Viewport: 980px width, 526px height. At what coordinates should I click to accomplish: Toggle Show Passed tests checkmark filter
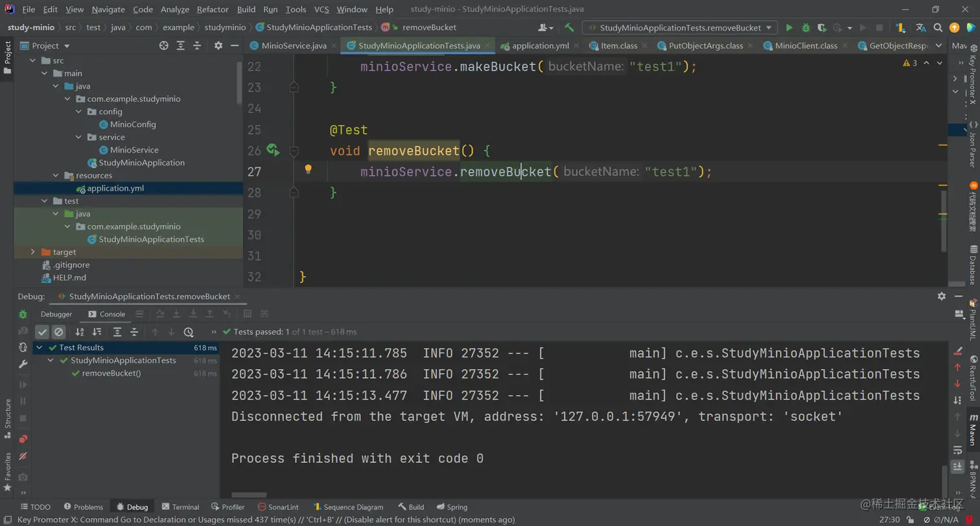pos(42,332)
